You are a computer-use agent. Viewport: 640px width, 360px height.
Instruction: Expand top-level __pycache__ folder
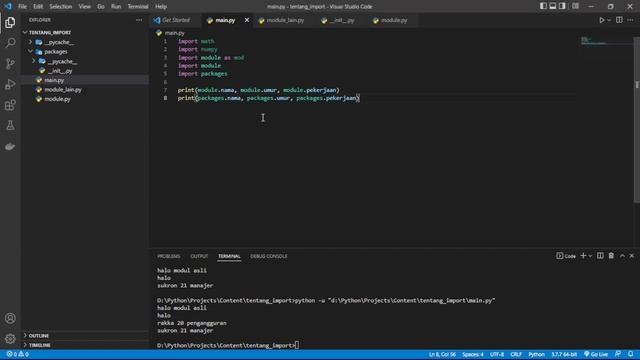pos(30,42)
